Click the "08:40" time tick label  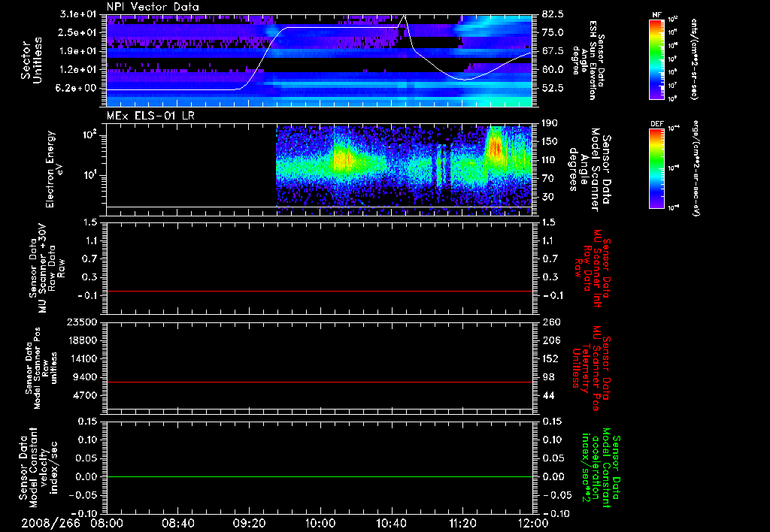pos(177,523)
